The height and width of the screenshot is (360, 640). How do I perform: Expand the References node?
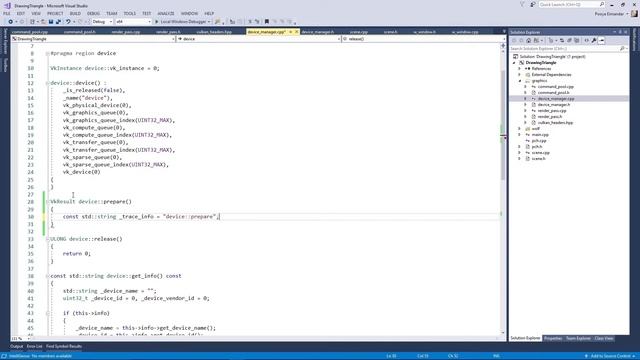point(520,69)
